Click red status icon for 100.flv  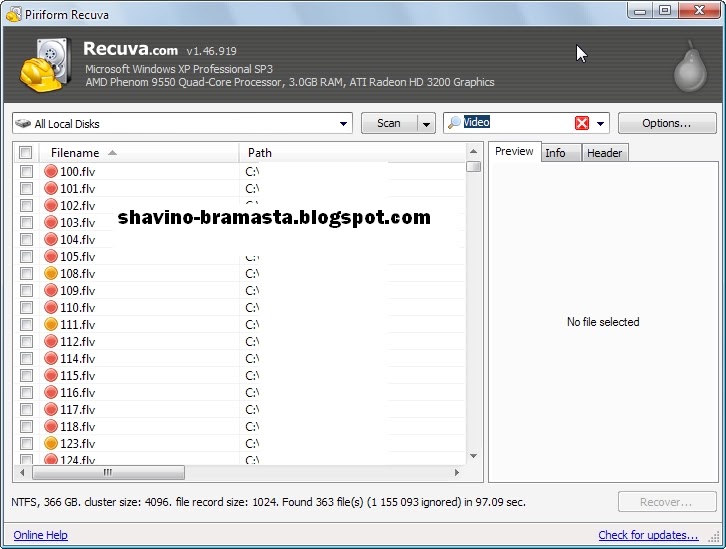click(50, 171)
